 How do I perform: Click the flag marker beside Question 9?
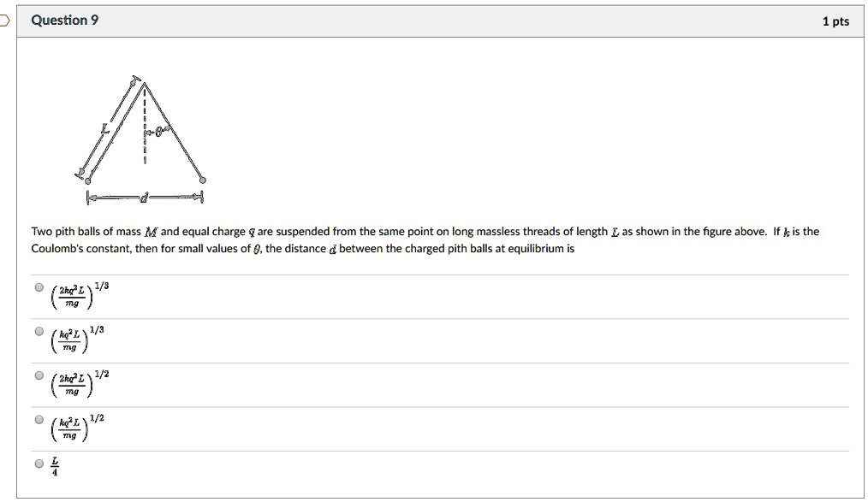(3, 19)
